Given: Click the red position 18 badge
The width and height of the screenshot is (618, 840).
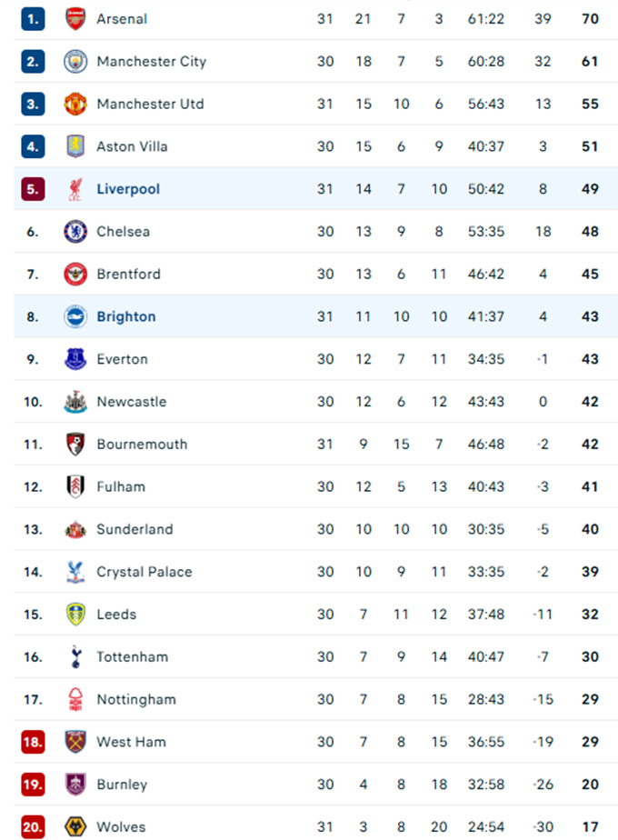Looking at the screenshot, I should (34, 742).
